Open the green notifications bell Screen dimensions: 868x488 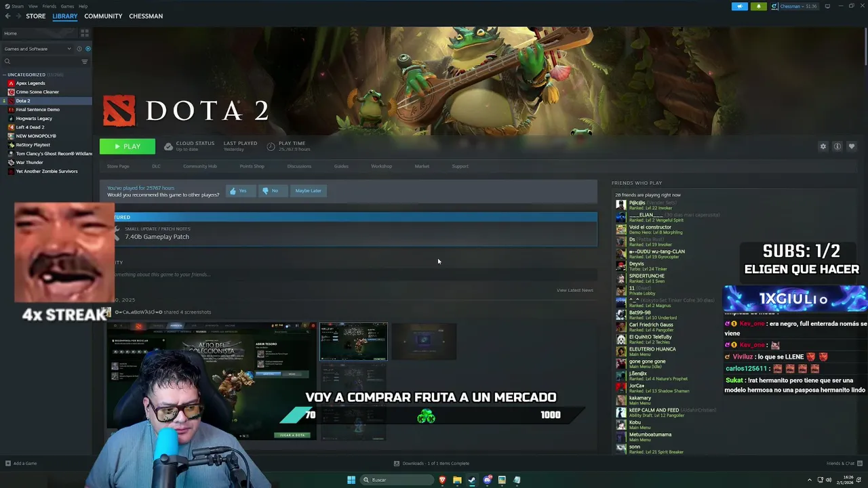point(758,6)
